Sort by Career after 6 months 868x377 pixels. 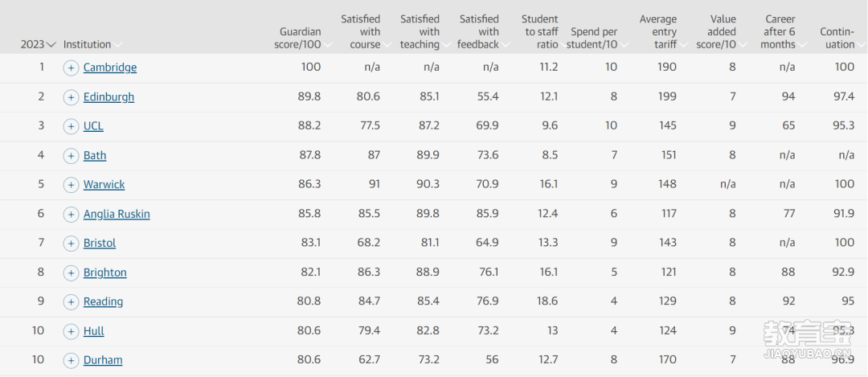(781, 31)
